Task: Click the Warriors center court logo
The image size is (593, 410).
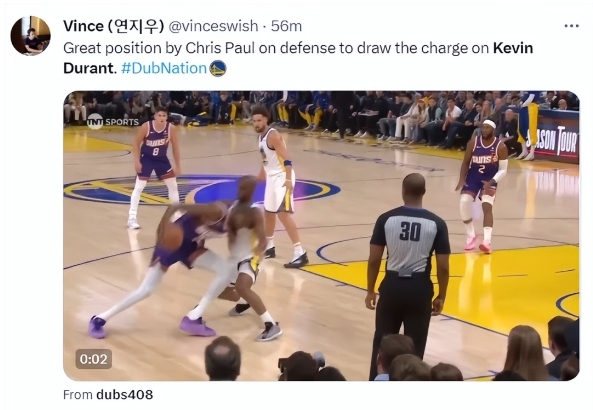Action: click(x=202, y=189)
